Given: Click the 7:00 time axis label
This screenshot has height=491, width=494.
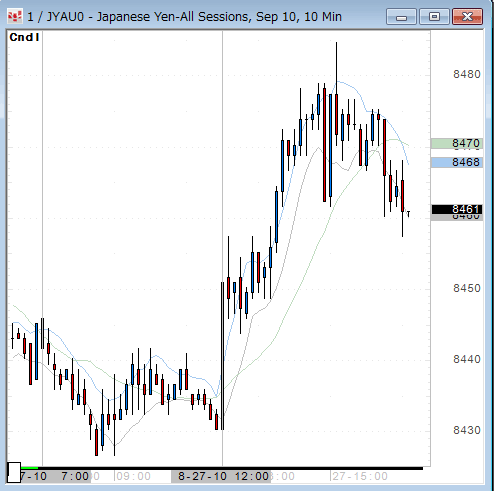Looking at the screenshot, I should pos(75,476).
